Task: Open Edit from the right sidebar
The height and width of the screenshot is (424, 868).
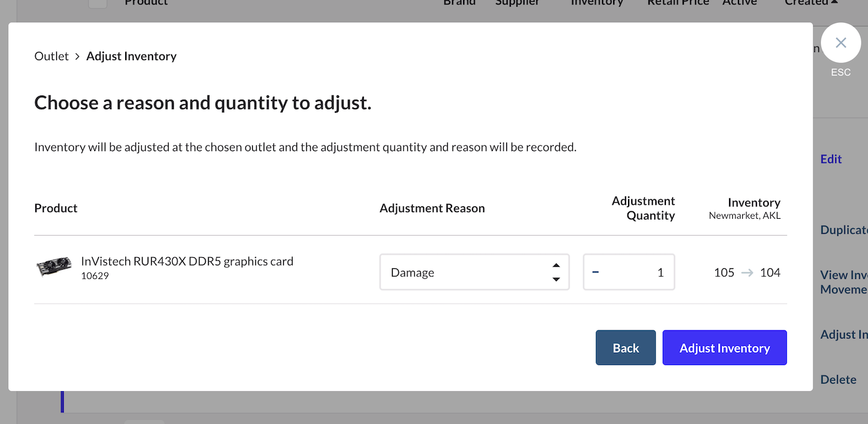Action: tap(831, 159)
